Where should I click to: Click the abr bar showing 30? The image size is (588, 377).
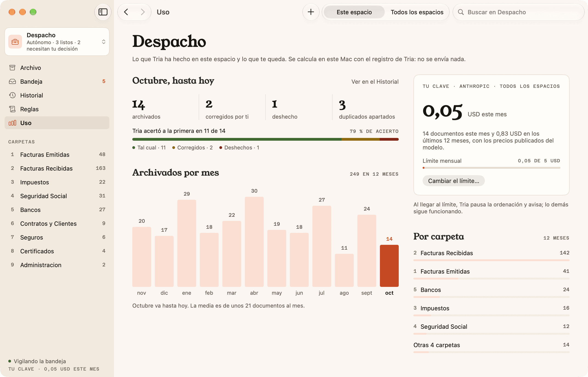[x=254, y=242]
